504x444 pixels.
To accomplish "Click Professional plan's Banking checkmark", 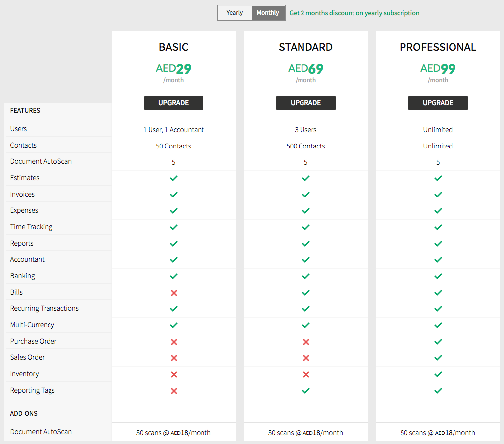I will [438, 276].
